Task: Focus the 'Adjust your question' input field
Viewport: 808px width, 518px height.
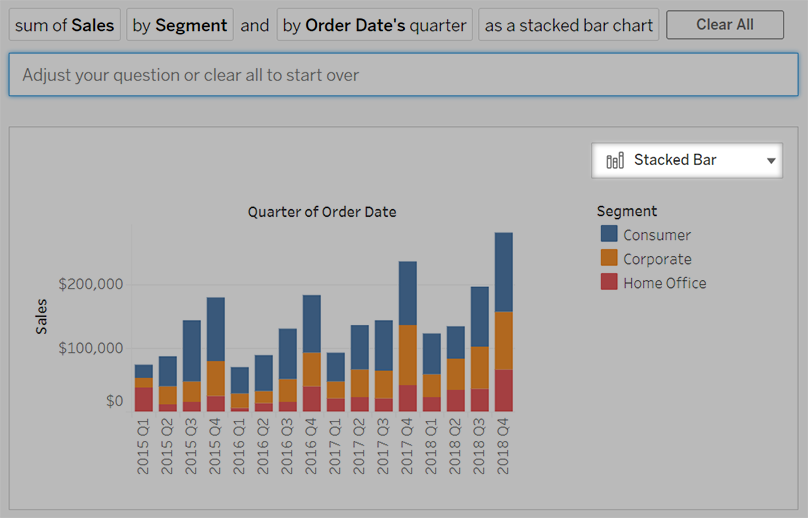Action: (403, 75)
